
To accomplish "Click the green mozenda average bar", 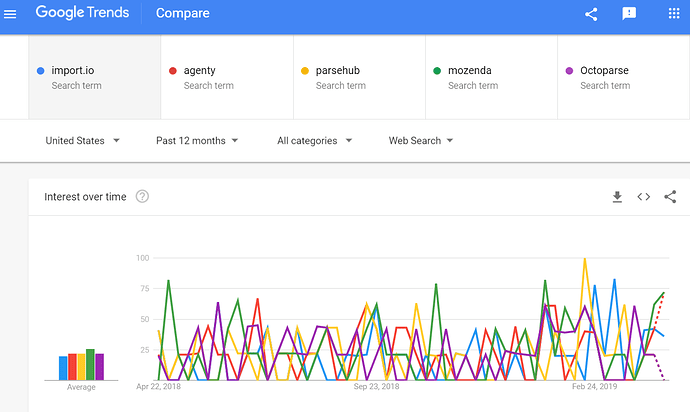I will (x=90, y=364).
